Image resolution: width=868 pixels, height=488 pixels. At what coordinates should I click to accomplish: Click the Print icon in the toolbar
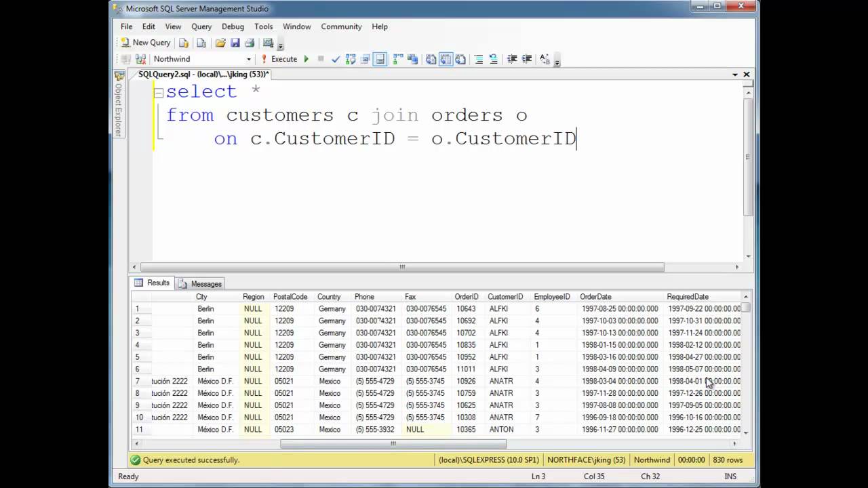(x=249, y=43)
